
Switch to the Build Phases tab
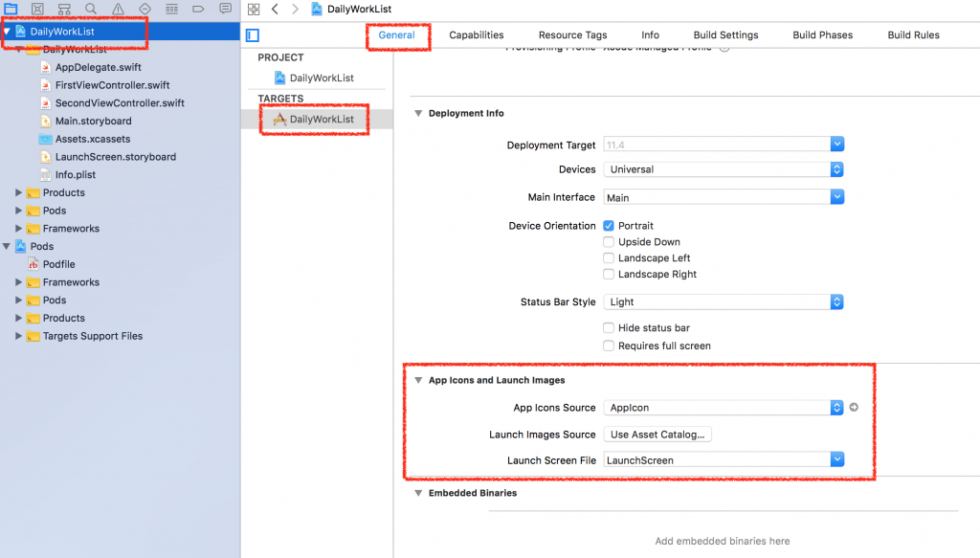click(822, 35)
